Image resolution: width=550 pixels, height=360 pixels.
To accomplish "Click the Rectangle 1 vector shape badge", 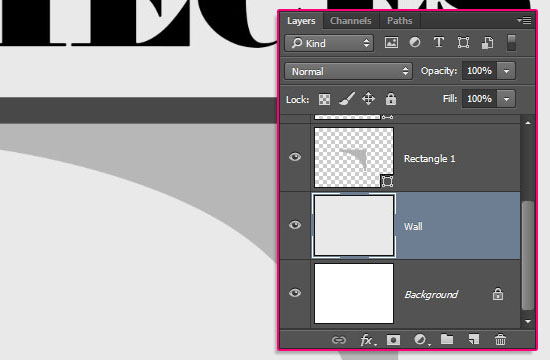I will (x=387, y=181).
